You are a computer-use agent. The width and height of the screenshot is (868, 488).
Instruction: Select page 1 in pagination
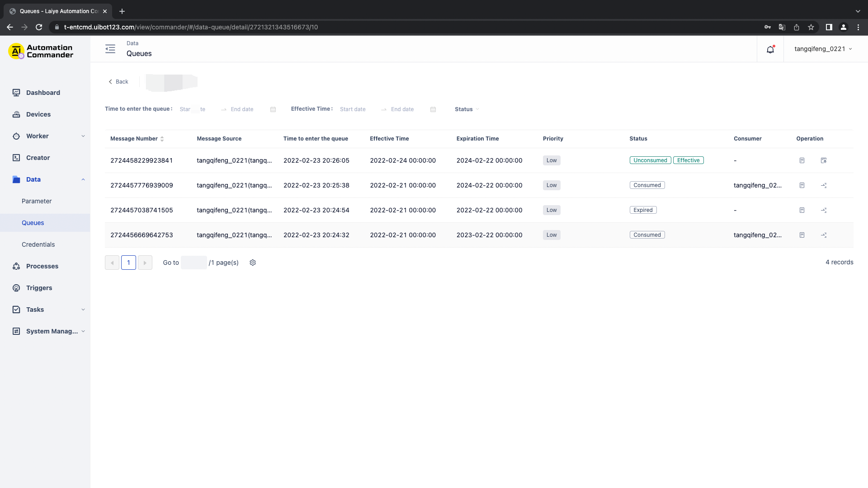click(128, 263)
